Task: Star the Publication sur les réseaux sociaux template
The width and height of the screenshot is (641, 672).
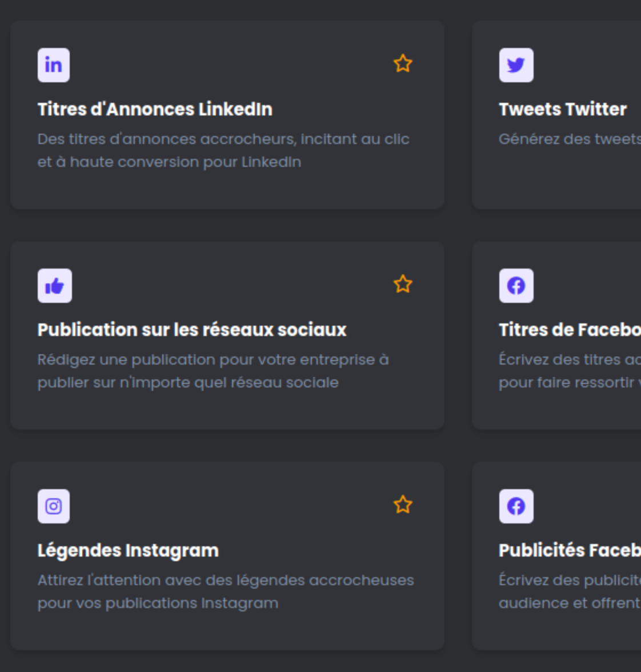Action: click(x=403, y=283)
